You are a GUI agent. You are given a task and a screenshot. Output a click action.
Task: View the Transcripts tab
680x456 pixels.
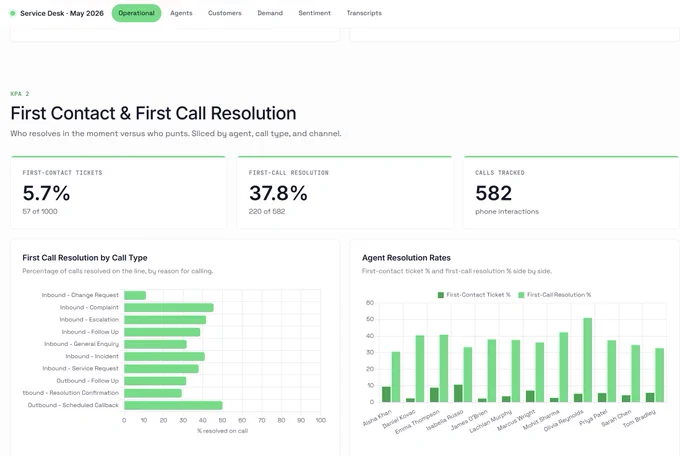[364, 13]
